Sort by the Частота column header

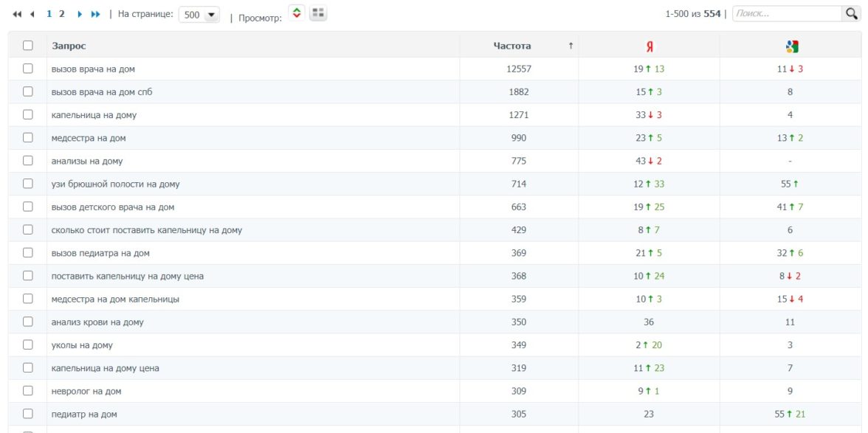pyautogui.click(x=512, y=46)
